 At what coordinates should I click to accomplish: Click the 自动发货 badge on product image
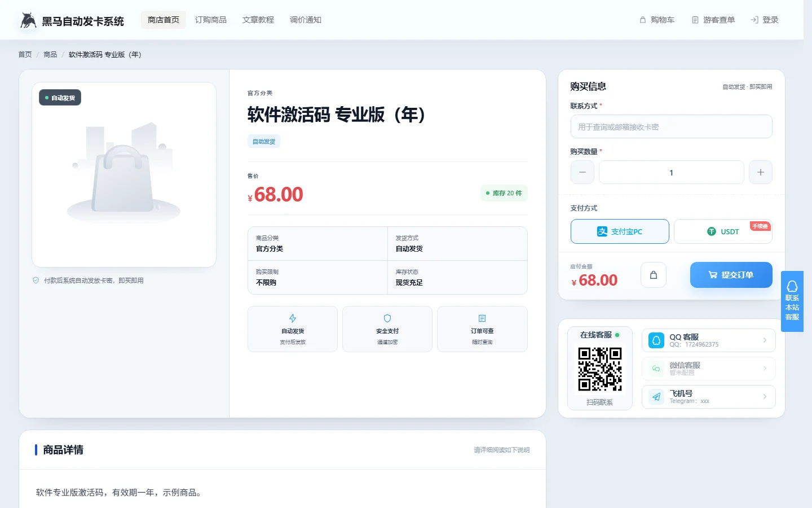click(x=60, y=98)
